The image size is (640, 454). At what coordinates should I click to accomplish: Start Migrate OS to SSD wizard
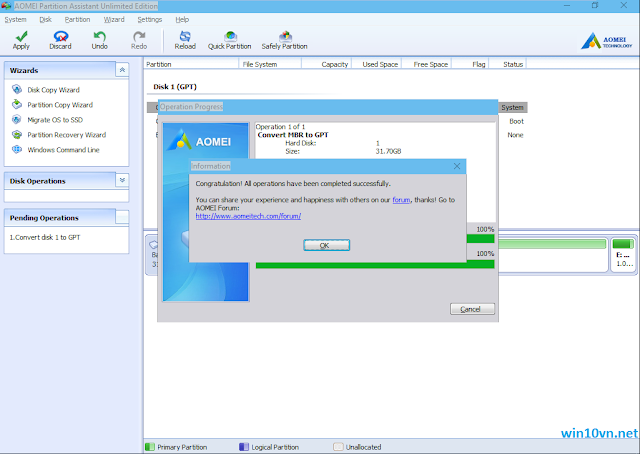point(55,120)
